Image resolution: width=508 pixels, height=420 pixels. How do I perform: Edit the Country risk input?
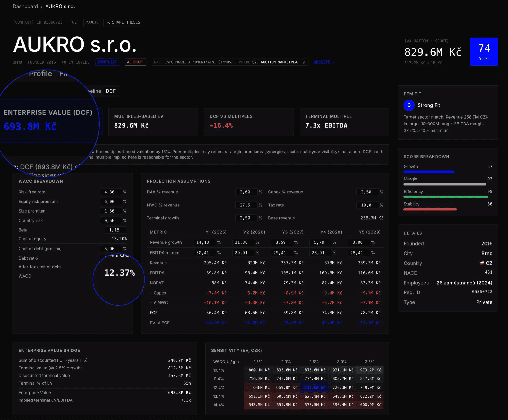click(x=111, y=220)
